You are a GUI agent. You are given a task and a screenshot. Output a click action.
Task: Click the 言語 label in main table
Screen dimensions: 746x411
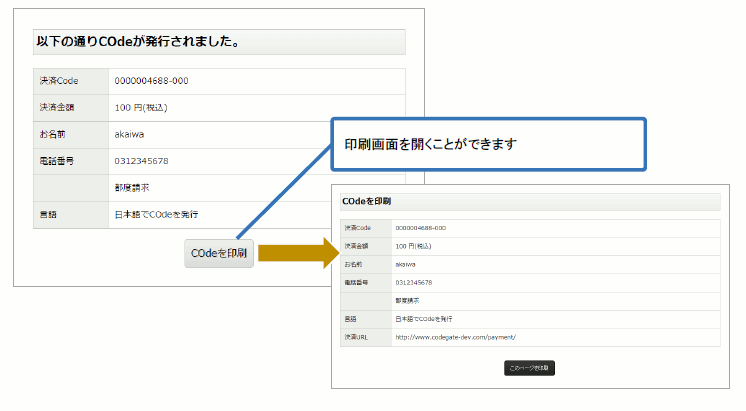point(47,215)
